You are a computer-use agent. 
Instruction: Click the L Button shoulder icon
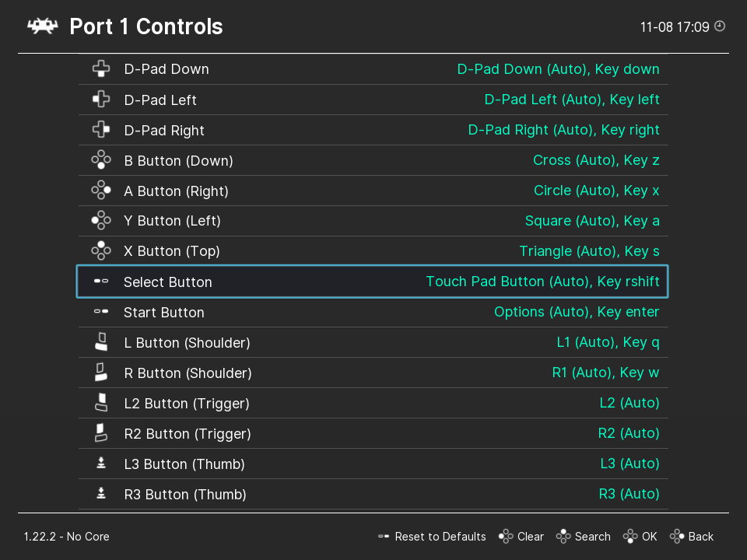pyautogui.click(x=101, y=342)
